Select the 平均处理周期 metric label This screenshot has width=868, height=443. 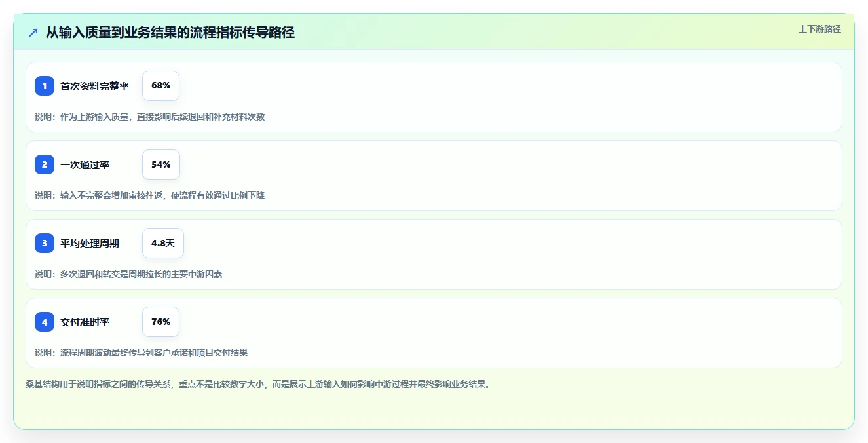tap(90, 243)
